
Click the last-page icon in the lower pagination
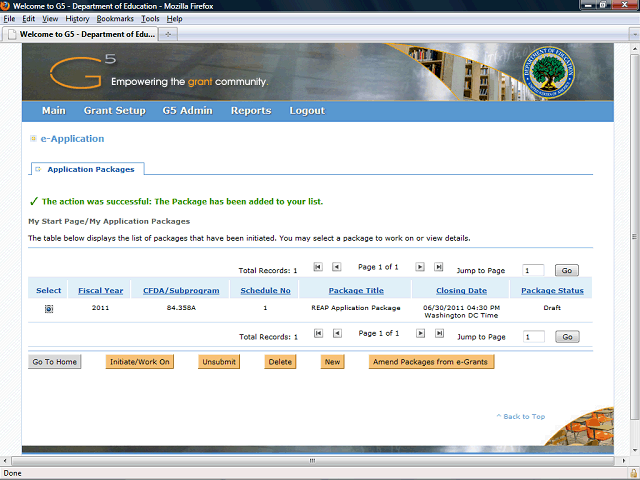click(439, 333)
